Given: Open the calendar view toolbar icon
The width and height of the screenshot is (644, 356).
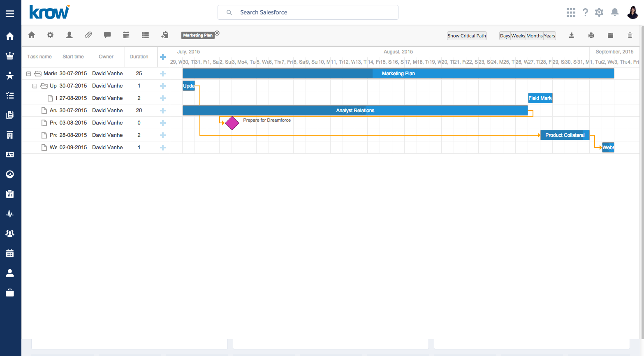Looking at the screenshot, I should pos(126,35).
